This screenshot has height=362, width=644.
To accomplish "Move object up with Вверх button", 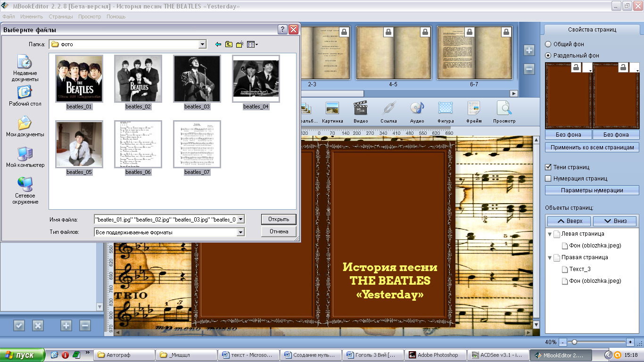I will 570,221.
